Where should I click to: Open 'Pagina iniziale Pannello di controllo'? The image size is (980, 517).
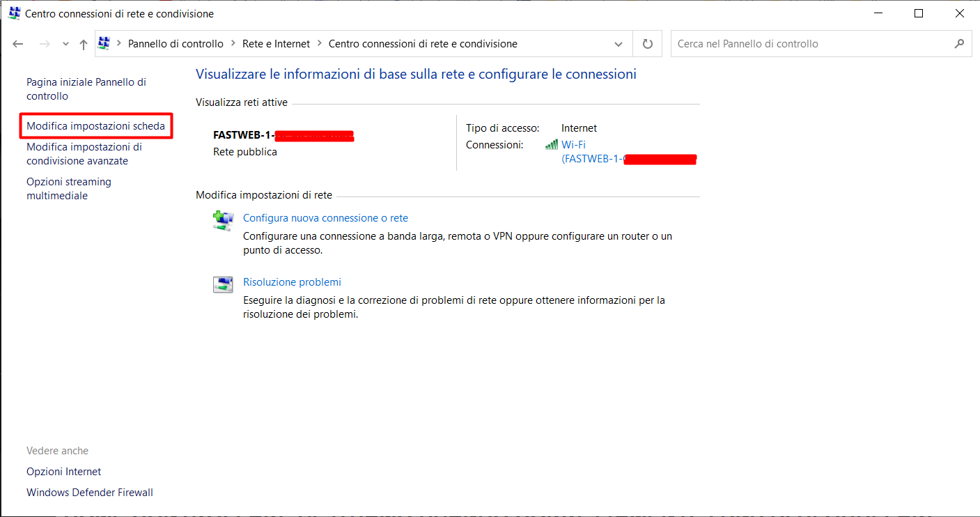coord(86,89)
